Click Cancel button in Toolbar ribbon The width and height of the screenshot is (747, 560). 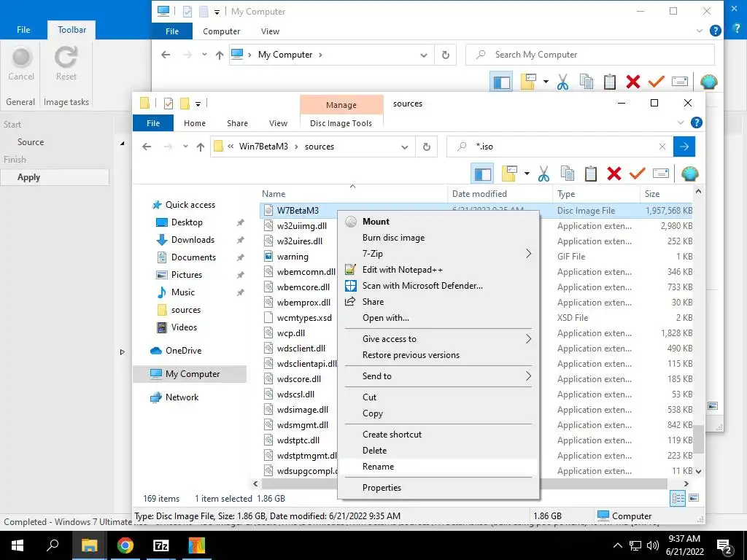coord(21,64)
